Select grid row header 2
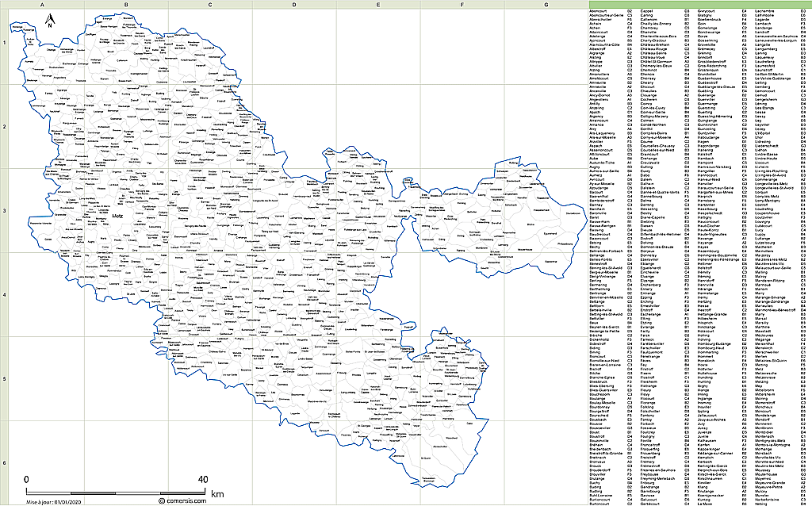 [x=4, y=126]
